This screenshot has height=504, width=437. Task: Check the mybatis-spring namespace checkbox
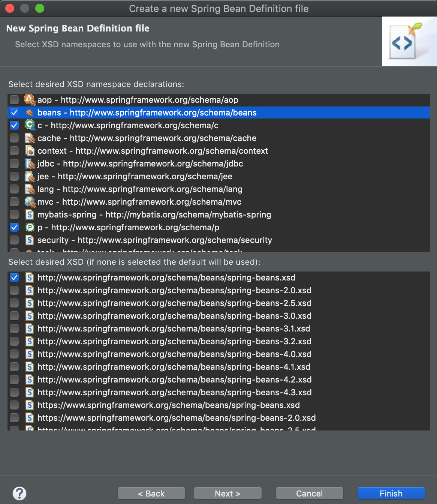coord(14,214)
